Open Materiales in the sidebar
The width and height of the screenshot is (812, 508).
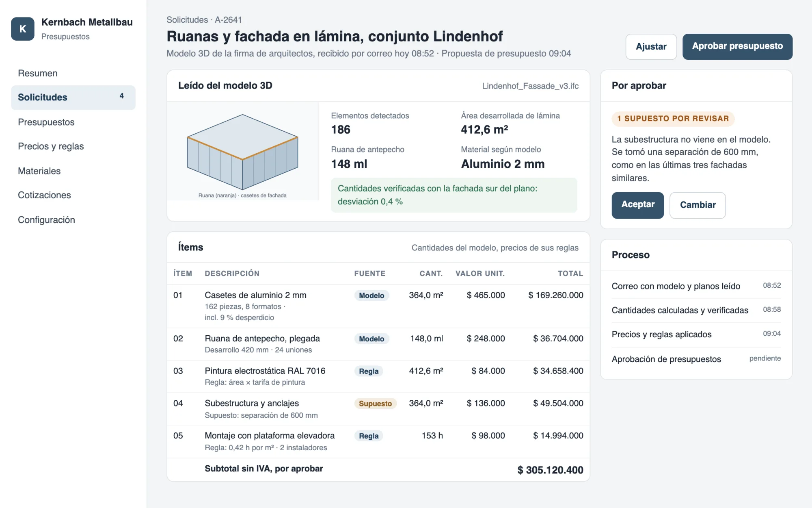73,171
